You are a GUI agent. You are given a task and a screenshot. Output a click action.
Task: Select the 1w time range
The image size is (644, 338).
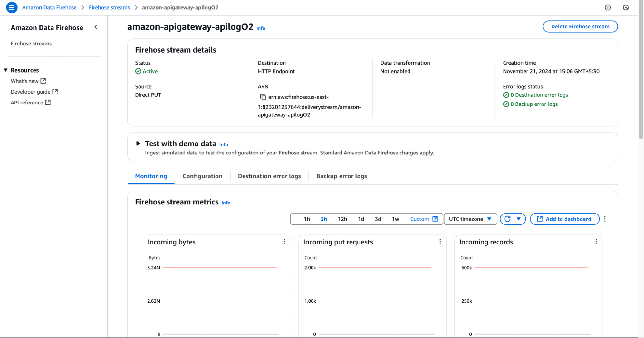pos(395,219)
